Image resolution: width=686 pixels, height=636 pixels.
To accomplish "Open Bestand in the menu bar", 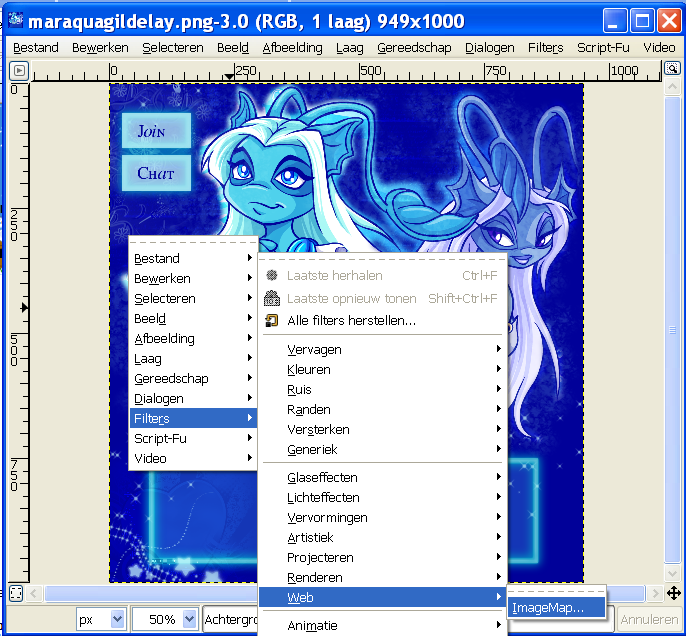I will pyautogui.click(x=36, y=48).
